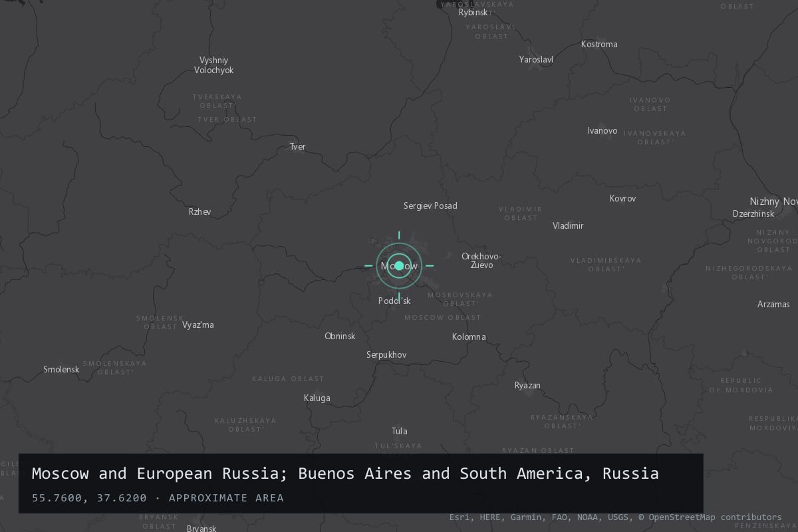Click the KALUGA OBLAST region label
This screenshot has height=532, width=798.
pos(288,379)
